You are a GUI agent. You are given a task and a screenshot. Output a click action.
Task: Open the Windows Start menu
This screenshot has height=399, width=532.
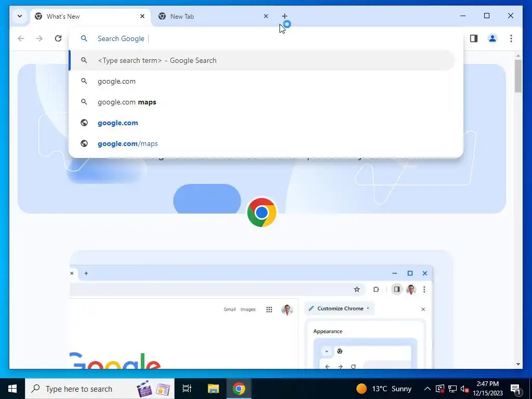tap(12, 389)
